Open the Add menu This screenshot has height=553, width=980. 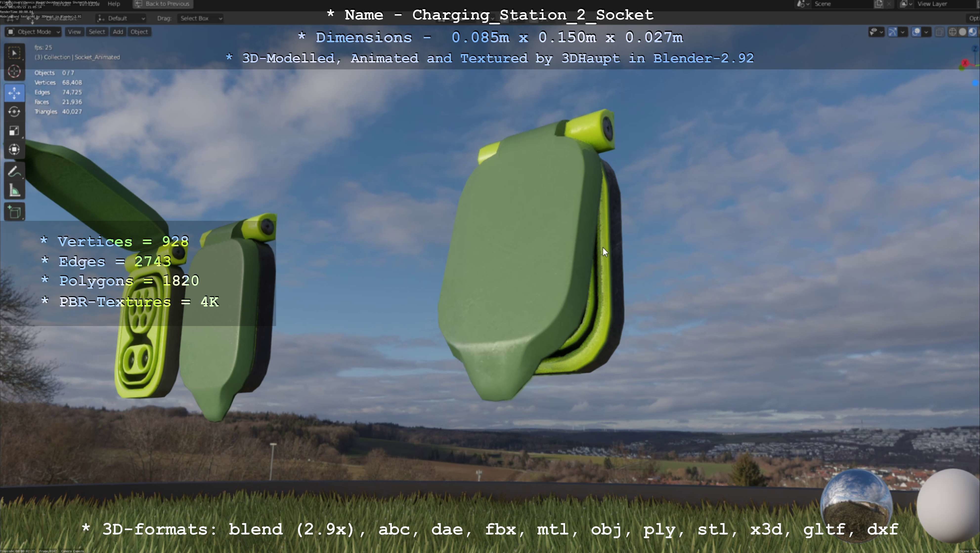[118, 32]
